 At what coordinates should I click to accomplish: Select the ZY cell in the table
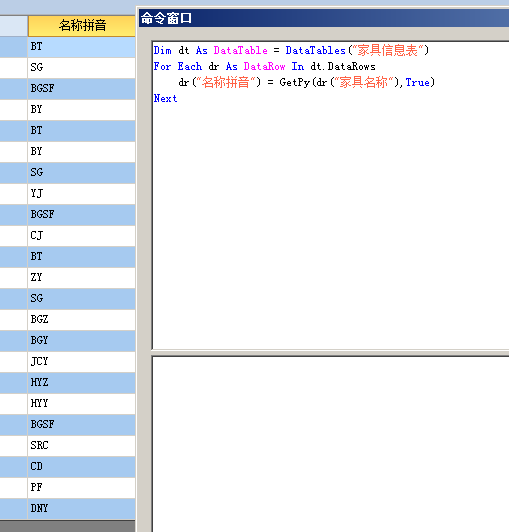(82, 278)
